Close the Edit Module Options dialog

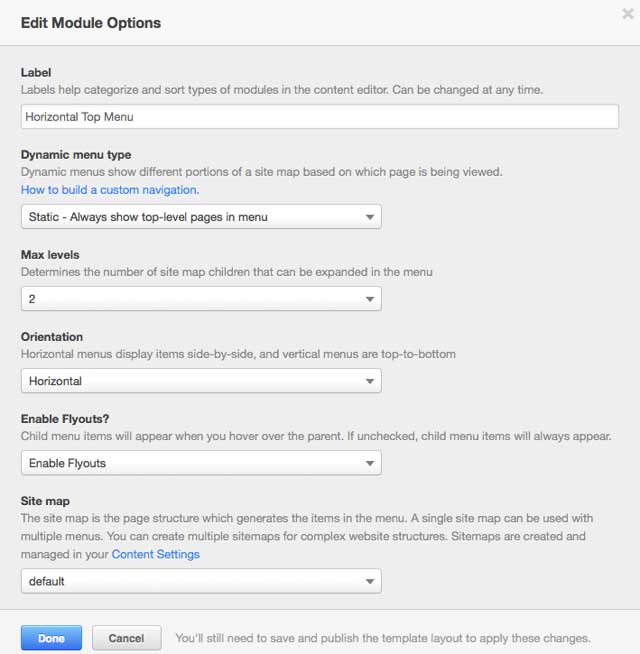point(626,14)
